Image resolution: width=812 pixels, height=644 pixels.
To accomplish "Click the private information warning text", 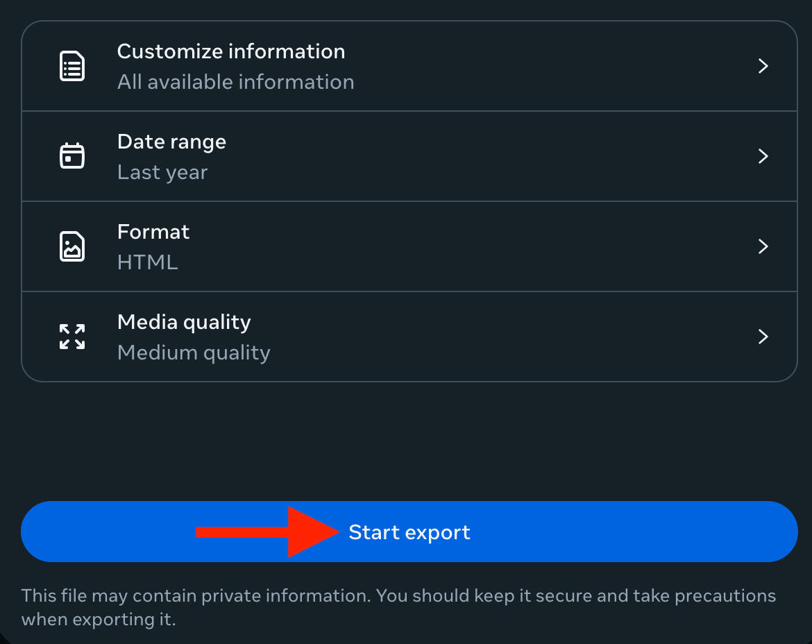I will [398, 607].
